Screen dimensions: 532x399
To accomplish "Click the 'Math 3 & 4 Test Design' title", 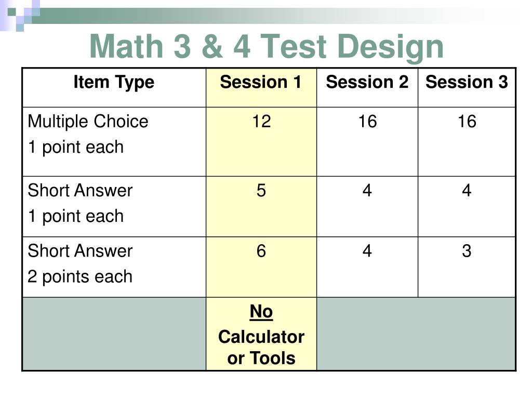I will click(267, 46).
